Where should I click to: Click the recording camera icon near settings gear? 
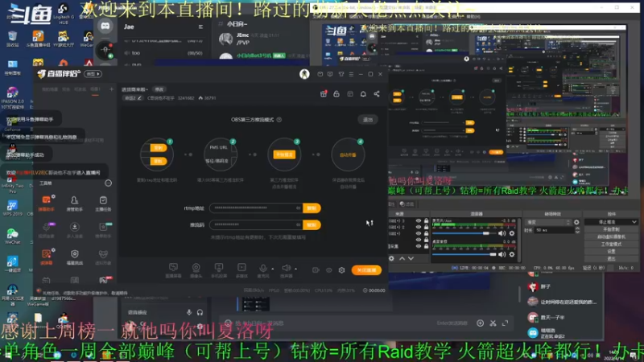[x=316, y=270]
